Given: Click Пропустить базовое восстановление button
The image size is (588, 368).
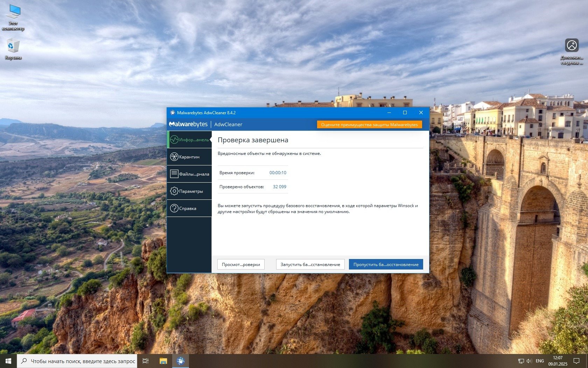Looking at the screenshot, I should pos(386,264).
